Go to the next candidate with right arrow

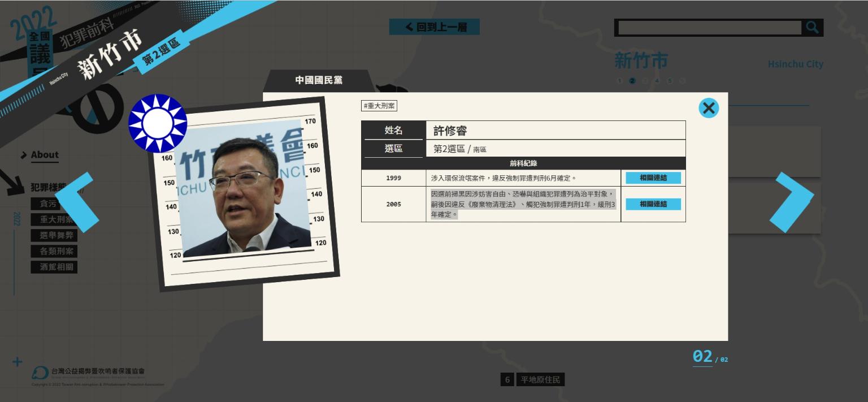point(794,202)
